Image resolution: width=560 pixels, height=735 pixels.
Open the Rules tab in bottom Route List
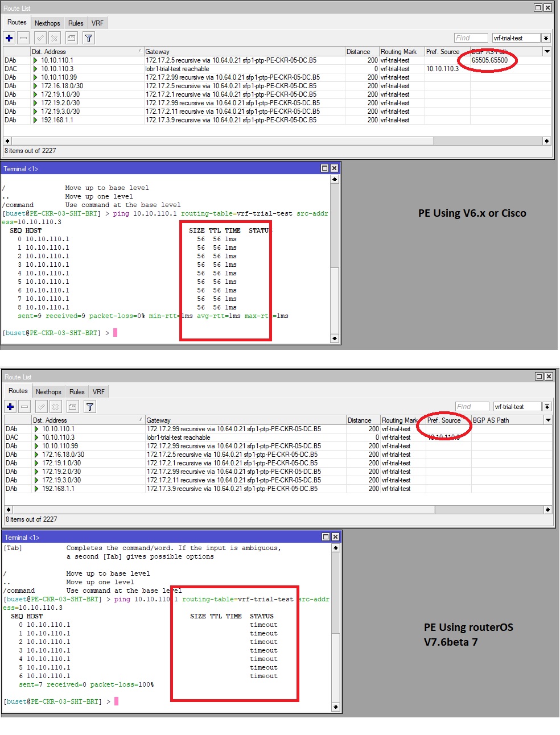(x=77, y=392)
